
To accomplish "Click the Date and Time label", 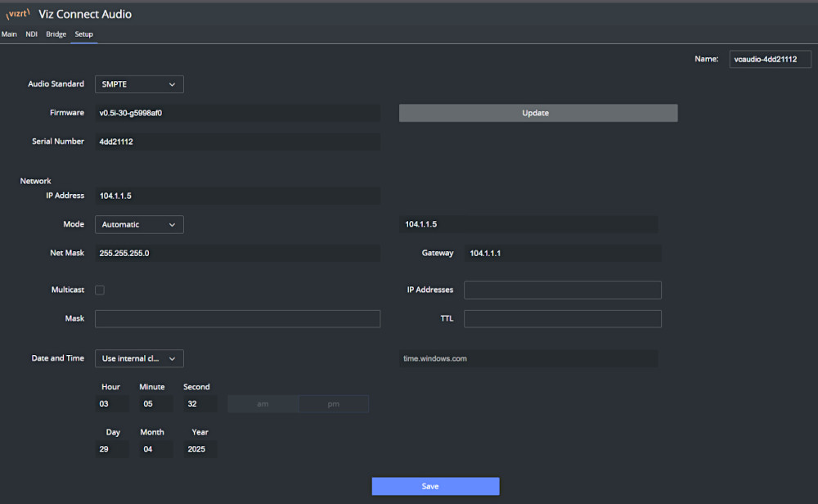I will pos(57,358).
